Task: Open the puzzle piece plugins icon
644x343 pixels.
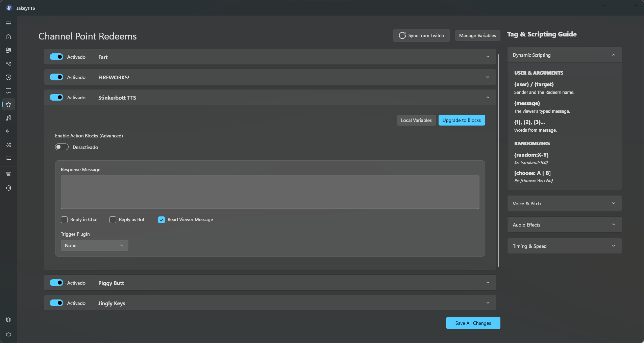Action: point(8,188)
